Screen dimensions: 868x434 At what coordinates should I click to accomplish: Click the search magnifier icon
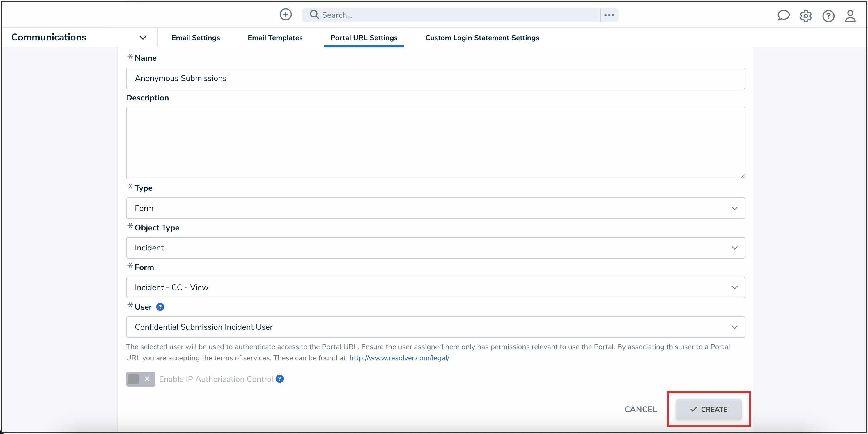point(314,15)
